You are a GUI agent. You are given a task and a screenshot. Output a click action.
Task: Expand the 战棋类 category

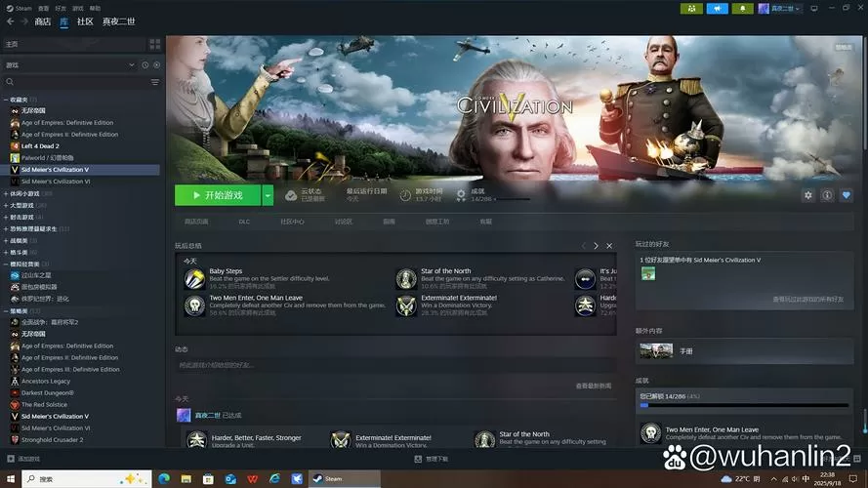pos(6,241)
